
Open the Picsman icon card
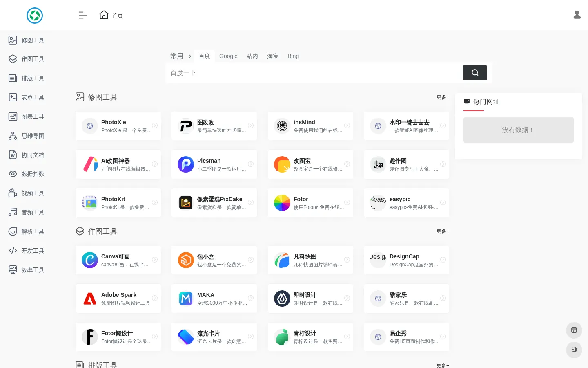pos(186,164)
